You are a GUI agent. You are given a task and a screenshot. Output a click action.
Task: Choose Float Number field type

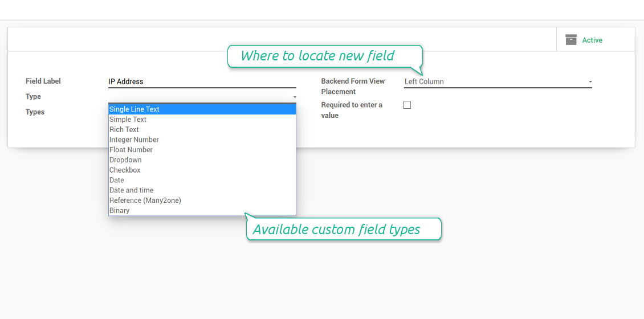[202, 150]
